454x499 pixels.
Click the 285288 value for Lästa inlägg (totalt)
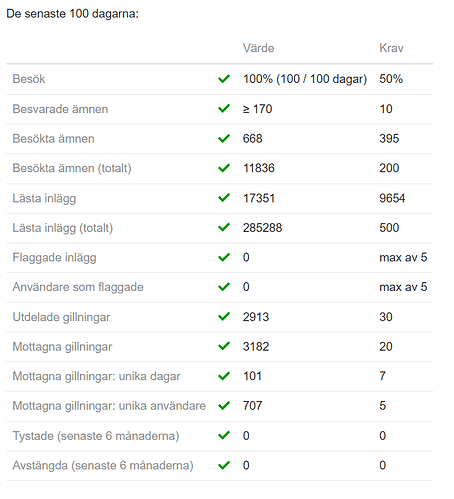[262, 228]
